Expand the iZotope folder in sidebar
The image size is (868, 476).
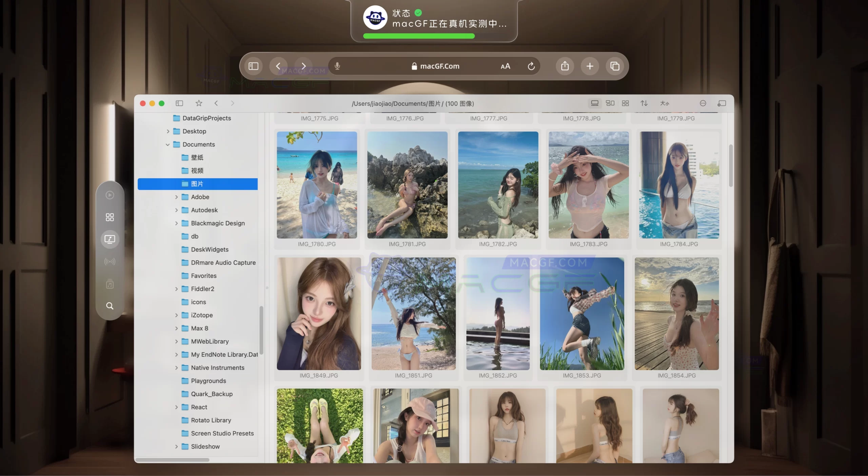tap(177, 315)
